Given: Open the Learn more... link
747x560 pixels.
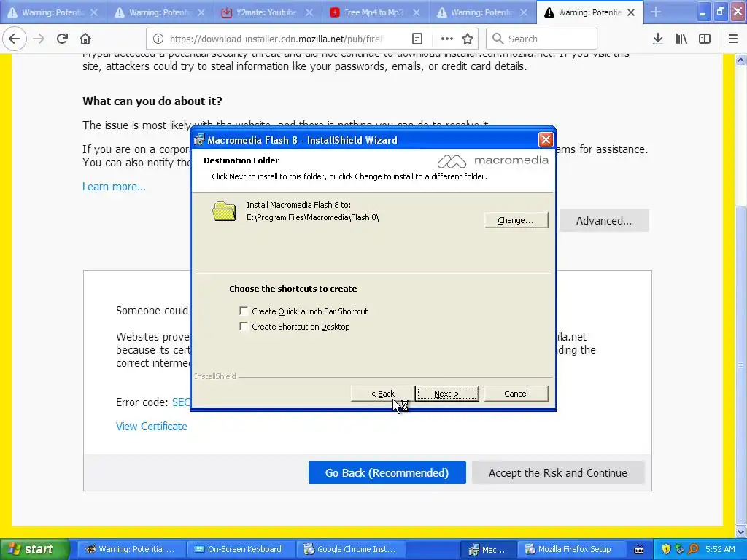Looking at the screenshot, I should tap(114, 187).
